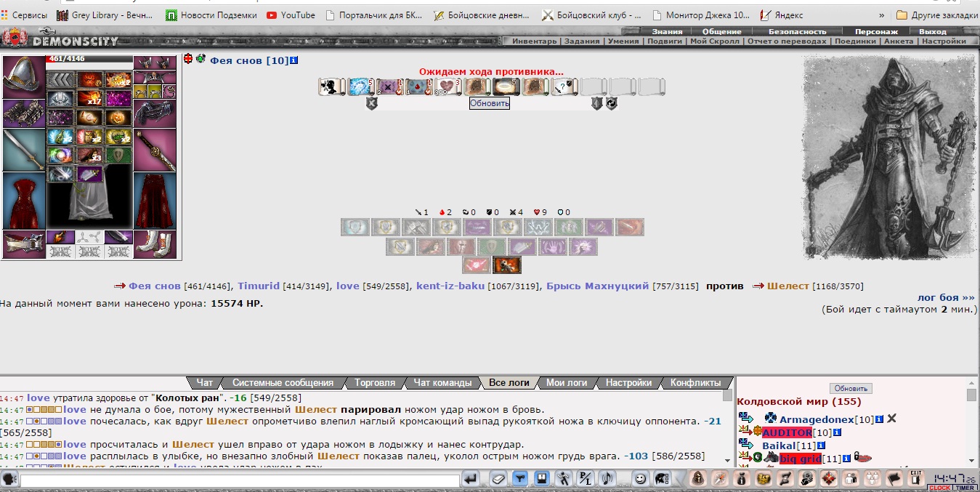Click the smiley face icon

coord(640,480)
